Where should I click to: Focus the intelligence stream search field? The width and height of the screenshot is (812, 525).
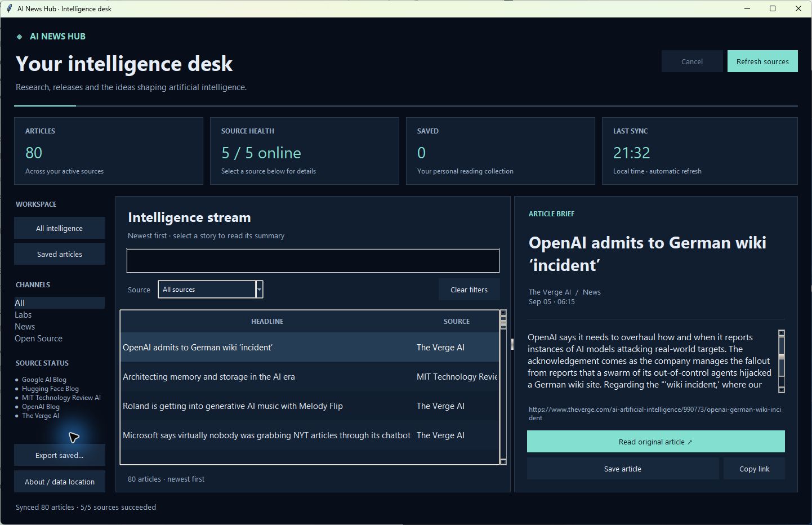[313, 261]
